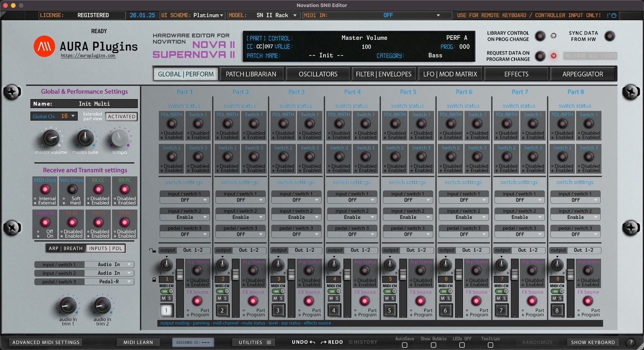Click the MIDI LEARN button
Screen dimensions: 644x350
(138, 342)
